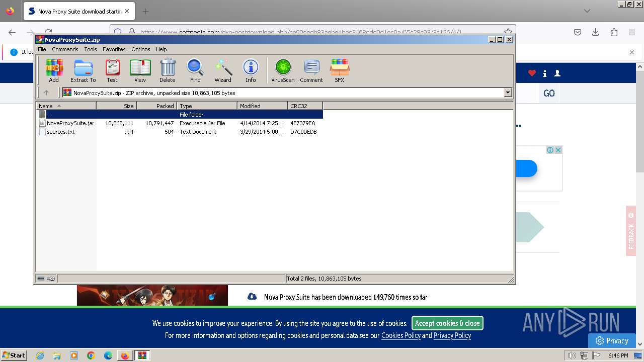This screenshot has width=644, height=362.
Task: Select the parent folder '..' row
Action: pyautogui.click(x=180, y=115)
